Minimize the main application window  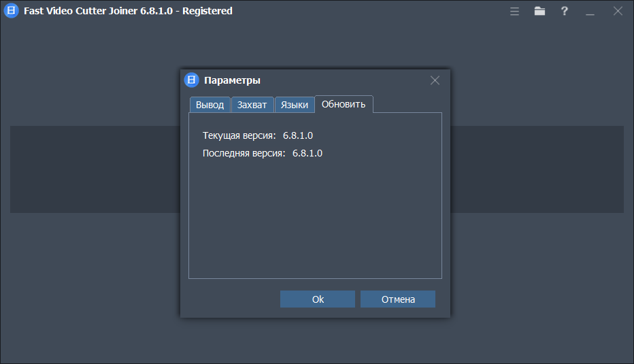pyautogui.click(x=590, y=11)
